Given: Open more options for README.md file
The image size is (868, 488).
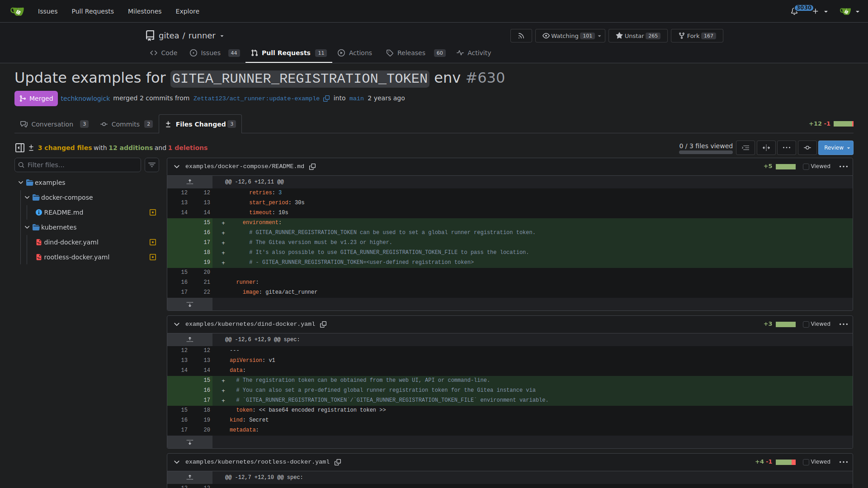Looking at the screenshot, I should pos(844,167).
